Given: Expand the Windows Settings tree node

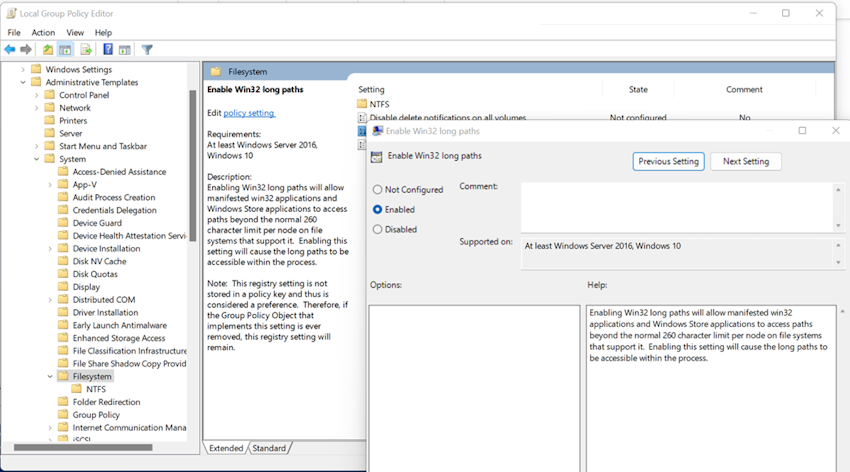Looking at the screenshot, I should (23, 70).
